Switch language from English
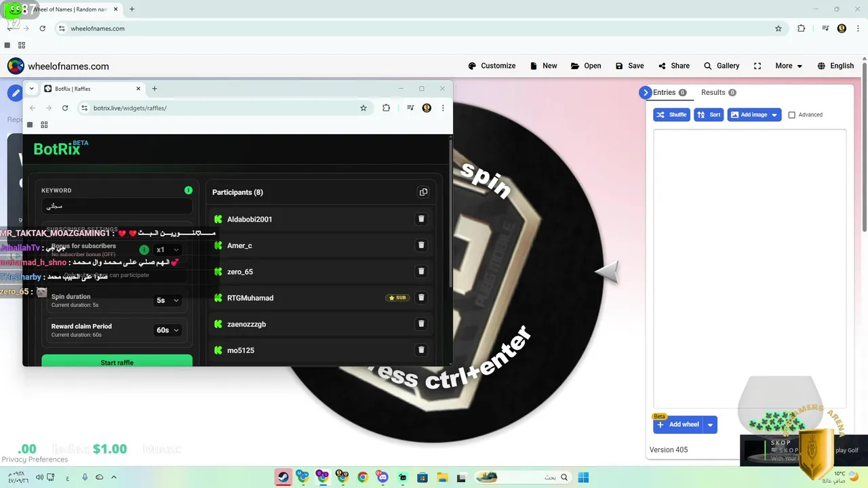The width and height of the screenshot is (868, 488). coord(835,66)
